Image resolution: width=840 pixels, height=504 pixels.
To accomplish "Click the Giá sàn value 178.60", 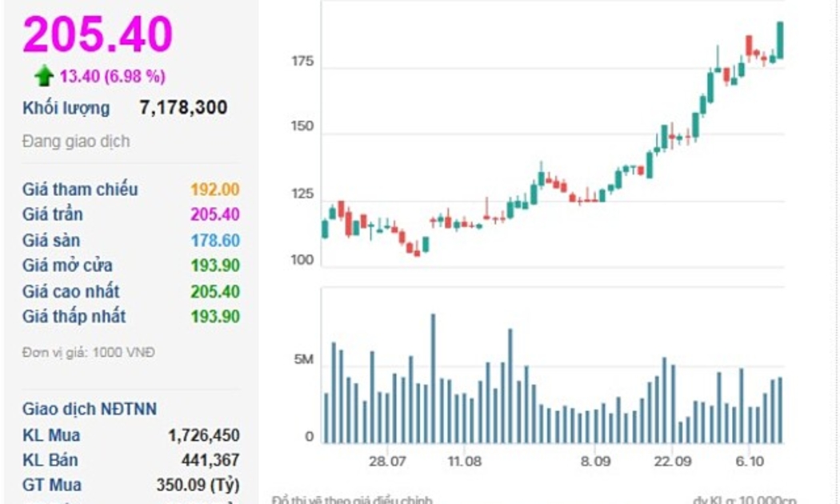I will tap(214, 240).
